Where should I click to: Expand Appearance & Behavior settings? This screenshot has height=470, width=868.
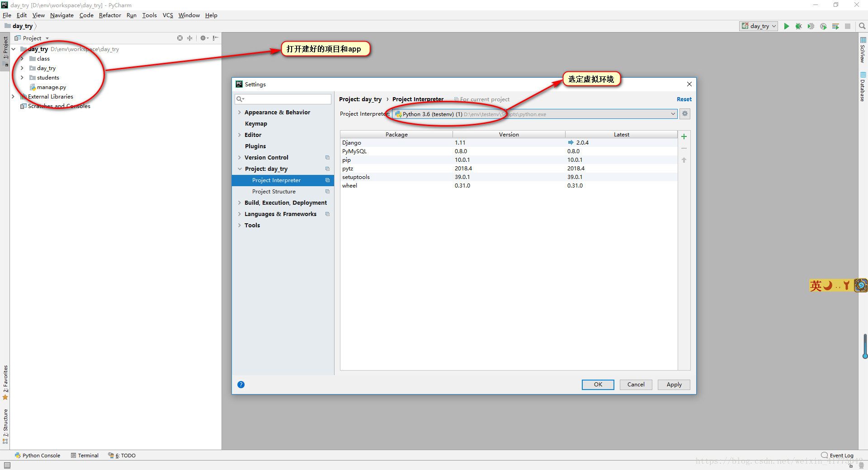point(239,112)
